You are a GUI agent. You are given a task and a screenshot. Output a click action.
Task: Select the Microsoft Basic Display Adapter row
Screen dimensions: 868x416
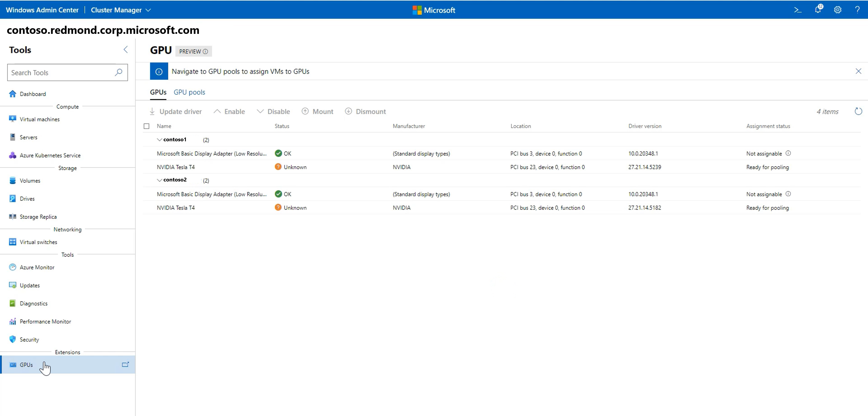pyautogui.click(x=212, y=153)
